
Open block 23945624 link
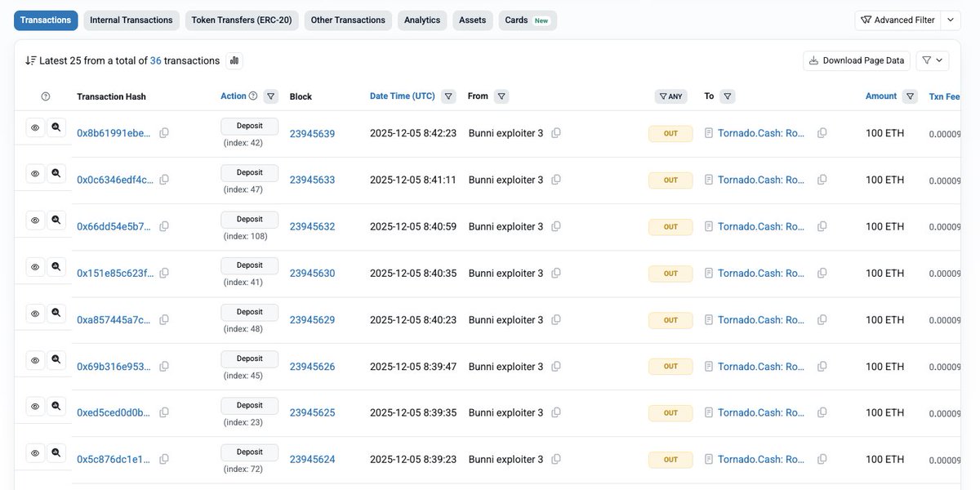pyautogui.click(x=312, y=459)
